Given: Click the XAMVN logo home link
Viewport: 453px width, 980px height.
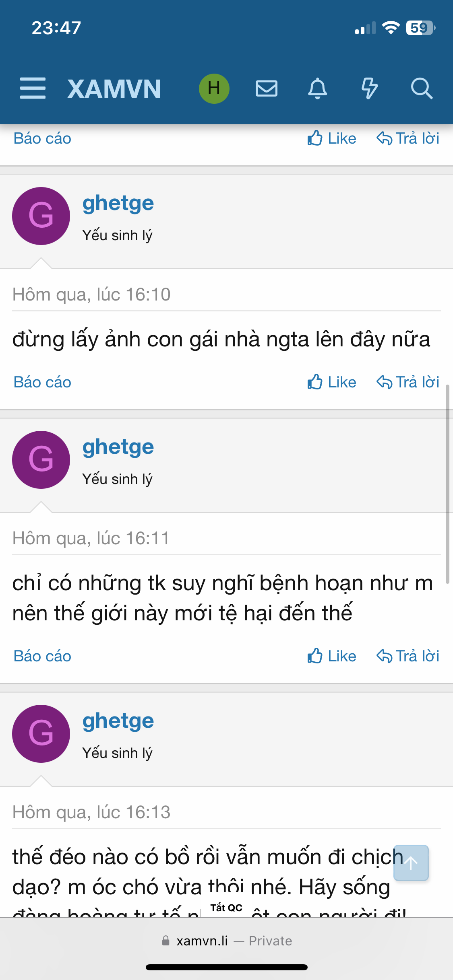Looking at the screenshot, I should click(114, 89).
